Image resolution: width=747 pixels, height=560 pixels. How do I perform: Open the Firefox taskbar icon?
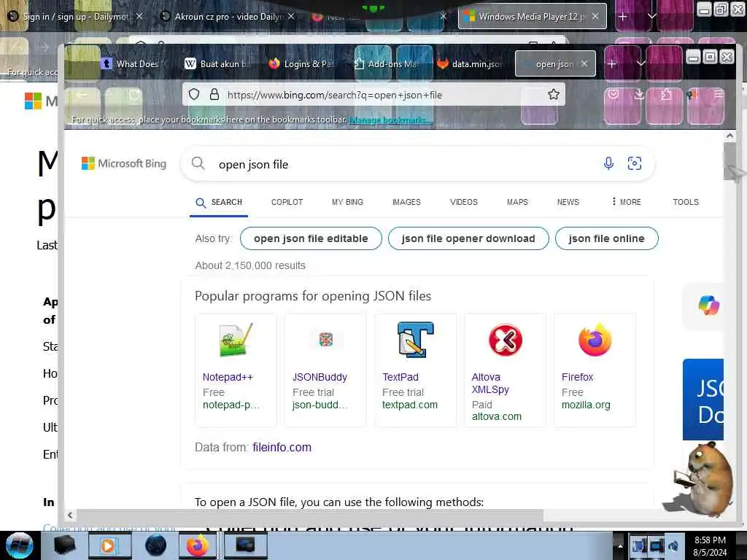pos(197,545)
